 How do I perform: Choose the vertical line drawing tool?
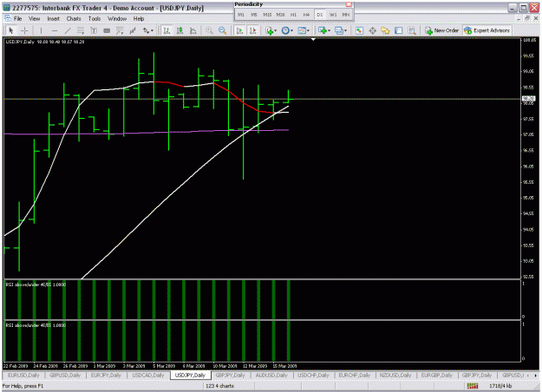click(41, 30)
